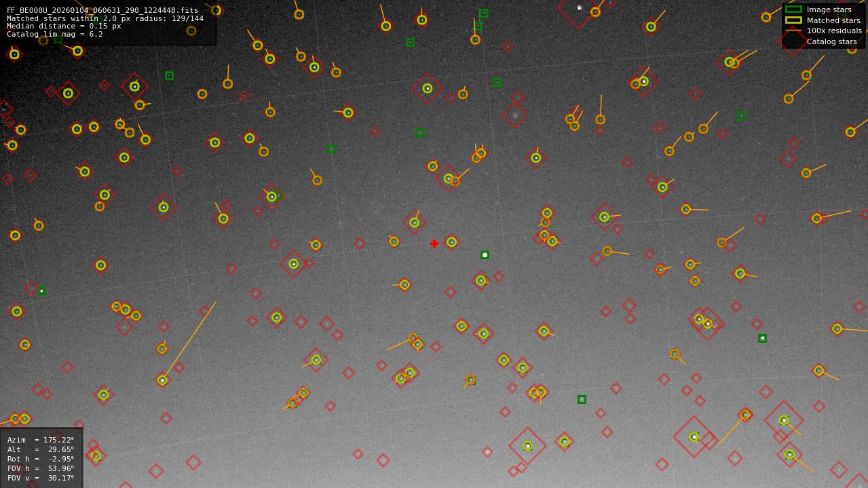Viewport: 868px width, 488px height.
Task: Click the 'Catalog lim mag = 6.2' line
Action: pos(55,34)
